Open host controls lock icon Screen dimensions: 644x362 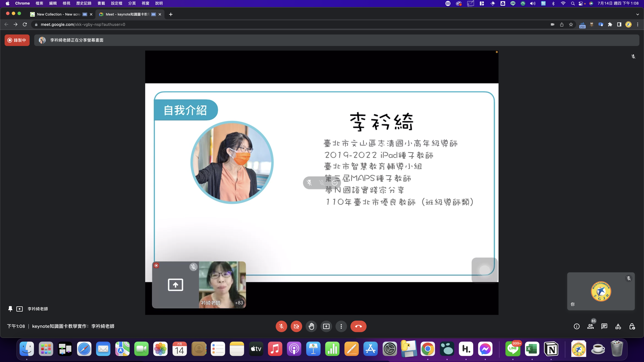(632, 326)
